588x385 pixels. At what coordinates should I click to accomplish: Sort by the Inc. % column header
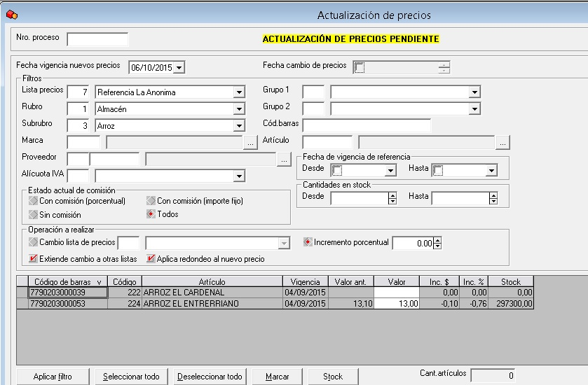click(473, 281)
